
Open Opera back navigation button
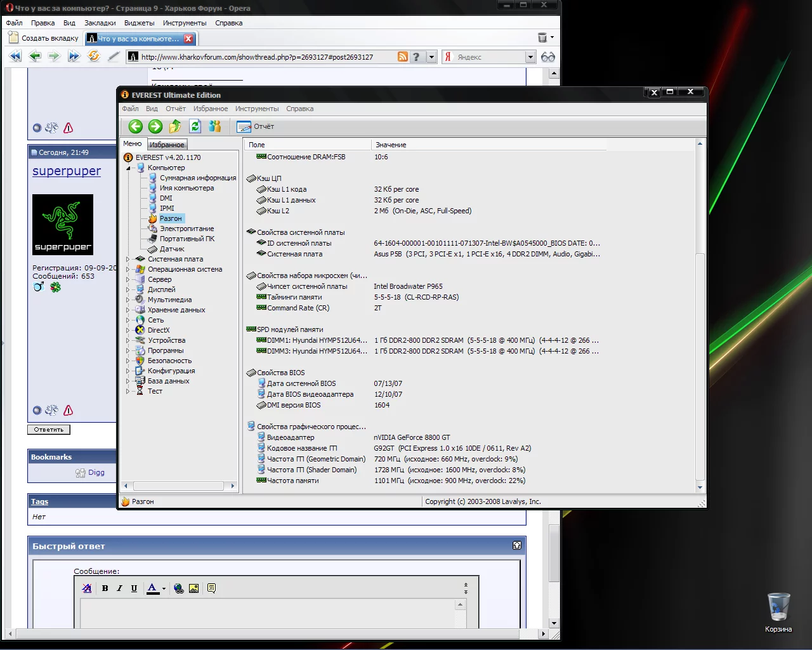pyautogui.click(x=35, y=56)
